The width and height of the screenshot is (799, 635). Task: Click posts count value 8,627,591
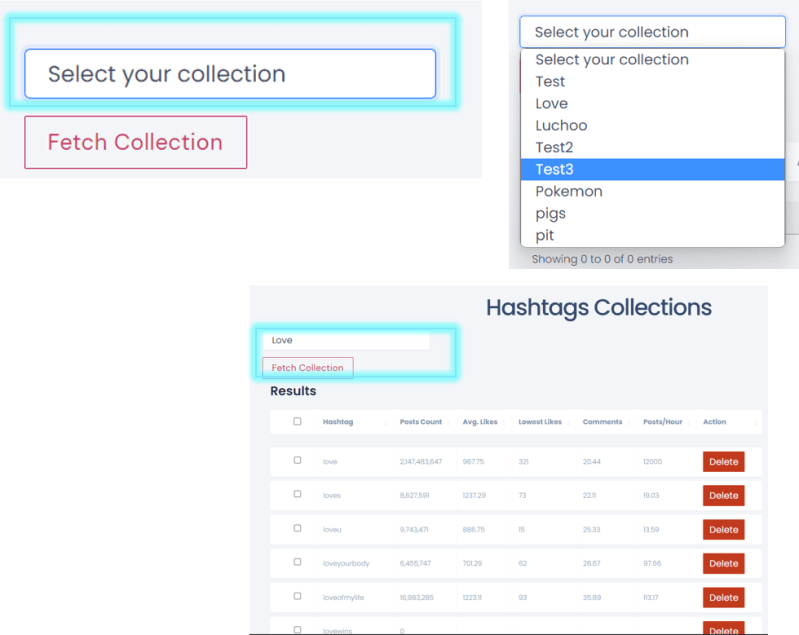point(414,495)
